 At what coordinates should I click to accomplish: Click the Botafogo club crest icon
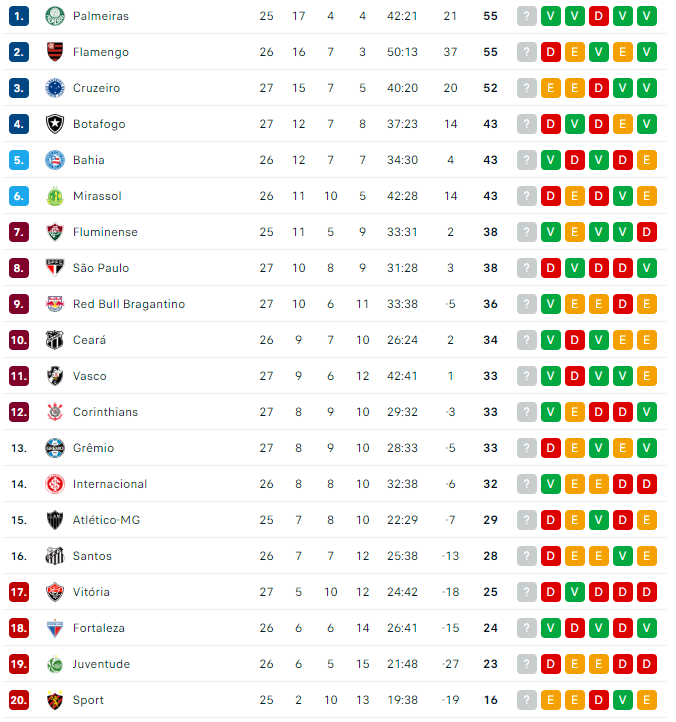[x=54, y=124]
